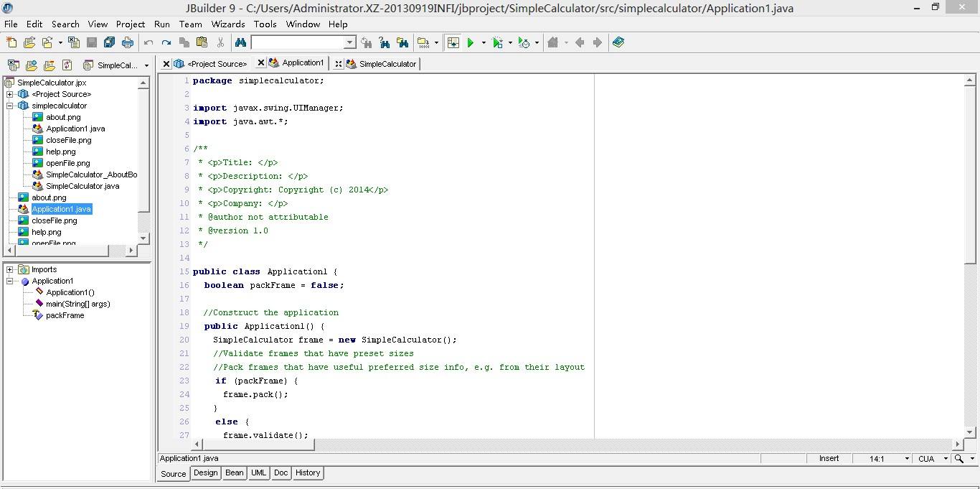
Task: Click the Paste clipboard icon
Action: (202, 43)
